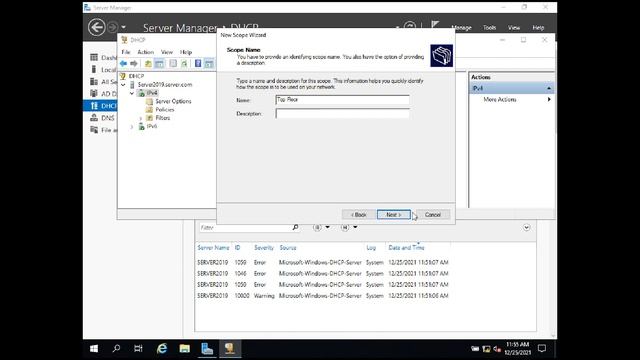Open Dashboard in the Server Manager sidebar
This screenshot has width=640, height=360.
[103, 58]
